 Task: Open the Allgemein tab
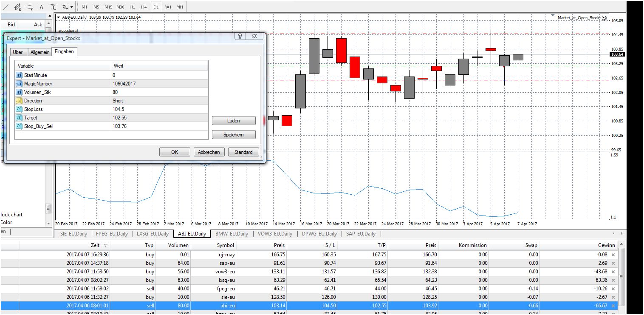click(x=40, y=52)
